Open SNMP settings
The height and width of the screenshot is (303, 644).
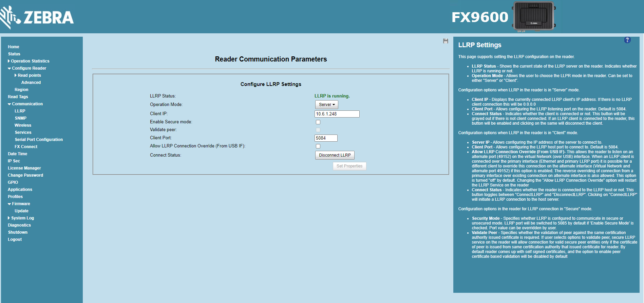pyautogui.click(x=21, y=118)
